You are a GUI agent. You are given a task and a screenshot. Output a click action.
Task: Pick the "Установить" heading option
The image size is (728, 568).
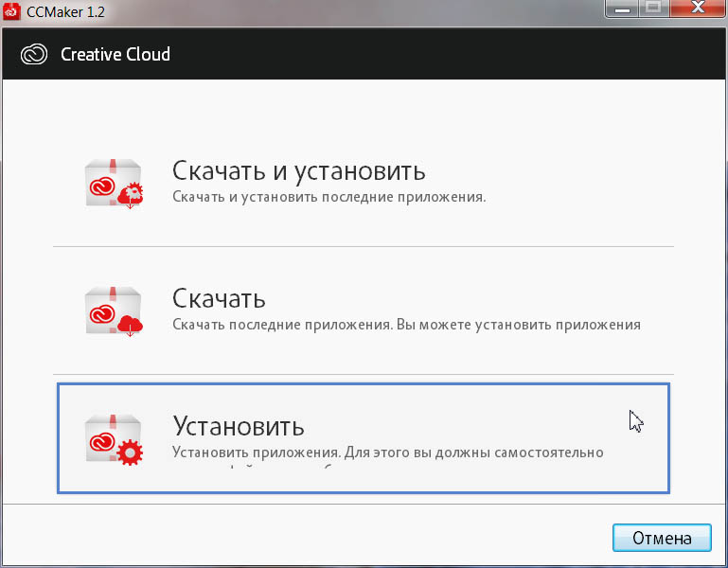[x=238, y=425]
